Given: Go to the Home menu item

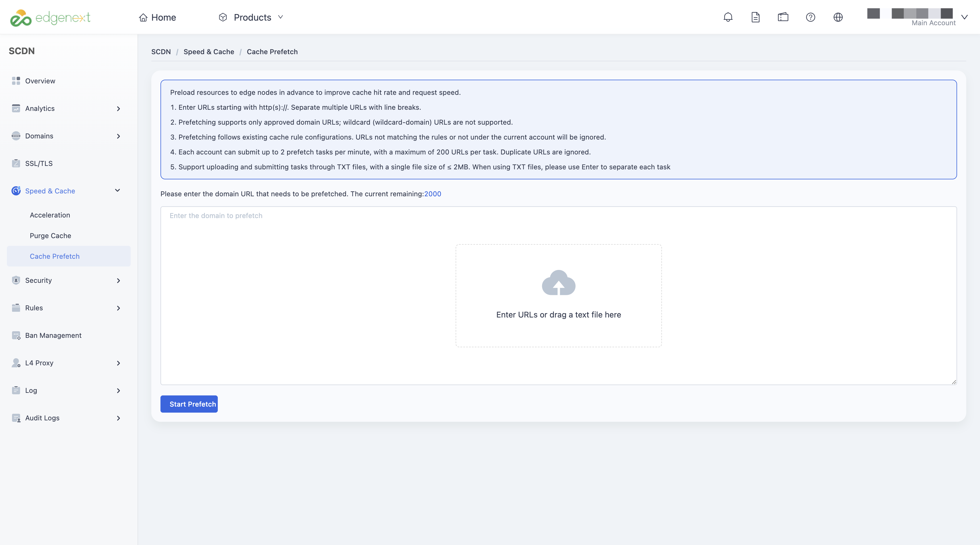Looking at the screenshot, I should tap(157, 17).
